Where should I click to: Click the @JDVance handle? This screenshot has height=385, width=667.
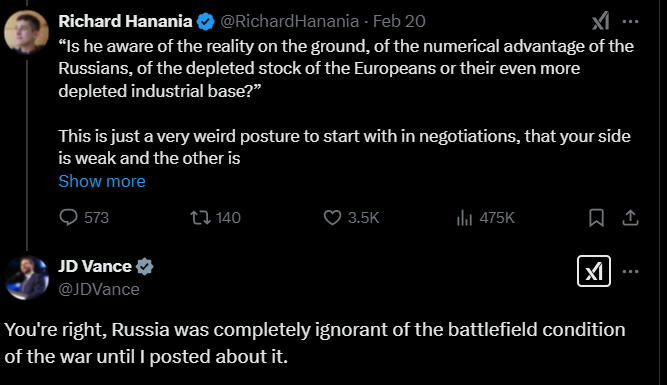pos(99,289)
